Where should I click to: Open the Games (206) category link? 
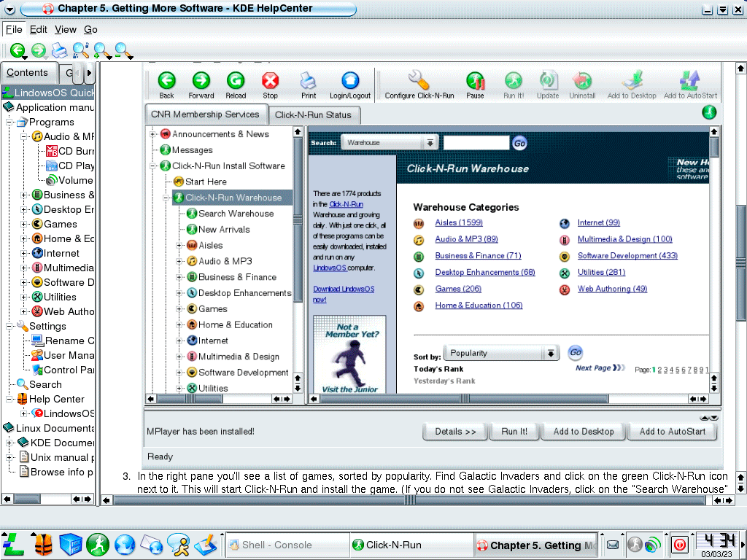[x=458, y=289]
